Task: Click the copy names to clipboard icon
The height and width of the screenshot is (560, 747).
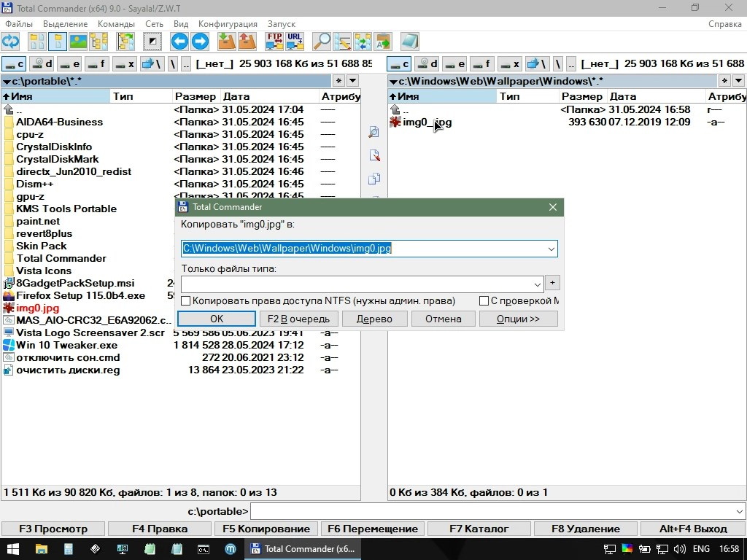Action: 383,42
